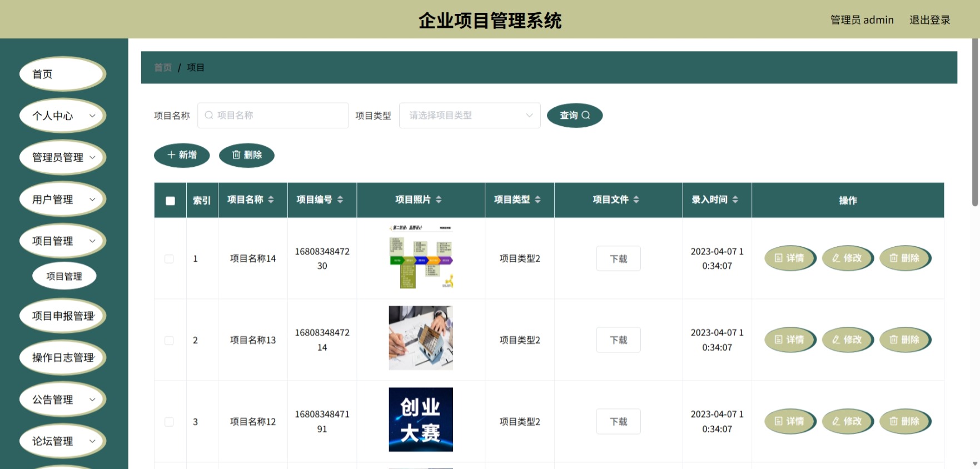Click the 查询 search button

pyautogui.click(x=575, y=115)
